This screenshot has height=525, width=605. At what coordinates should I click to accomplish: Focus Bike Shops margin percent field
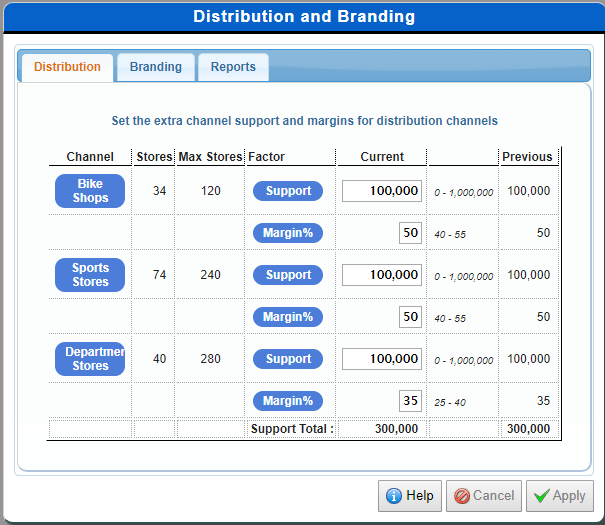[x=410, y=233]
